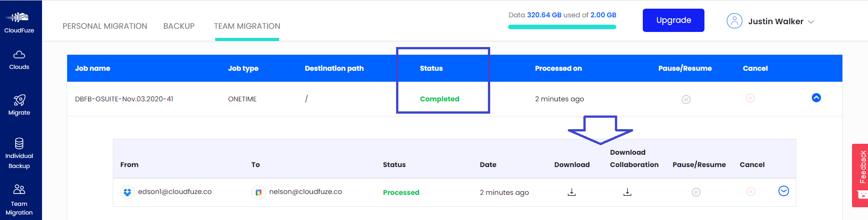Pause the DBFB-GSUITE-Nov.03.2020-41 job
Image resolution: width=868 pixels, height=220 pixels.
click(x=686, y=99)
